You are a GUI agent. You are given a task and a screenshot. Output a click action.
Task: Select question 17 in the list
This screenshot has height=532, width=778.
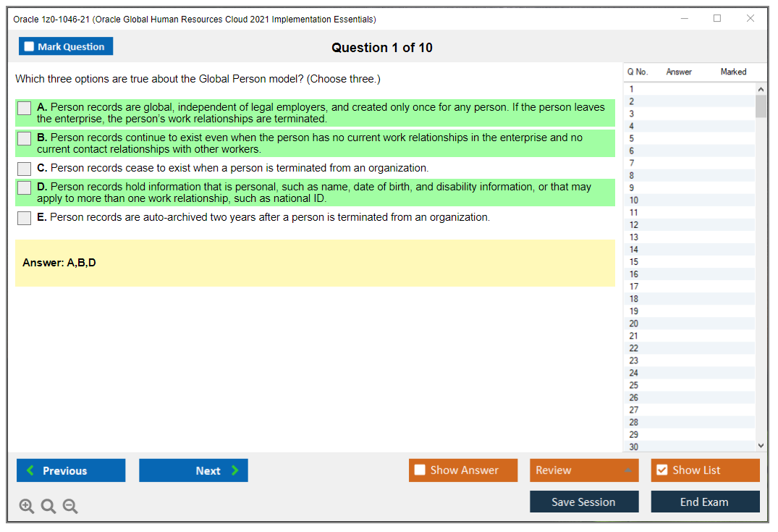point(689,287)
